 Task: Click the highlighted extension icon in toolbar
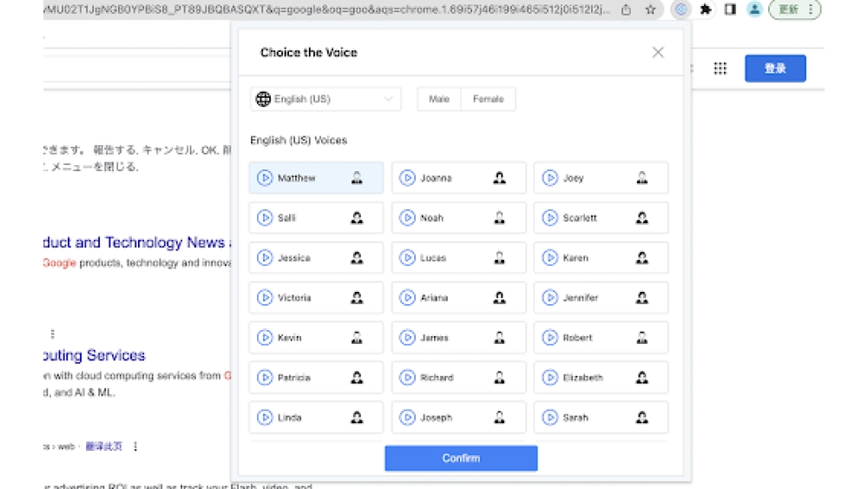click(681, 10)
